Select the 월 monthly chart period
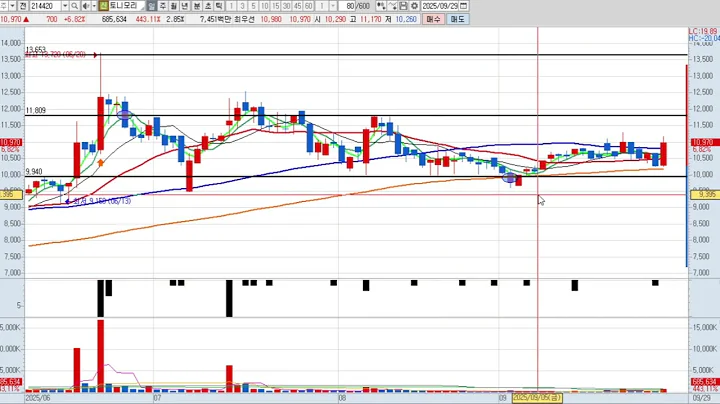Screen dimensions: 720x404 (x=174, y=6)
